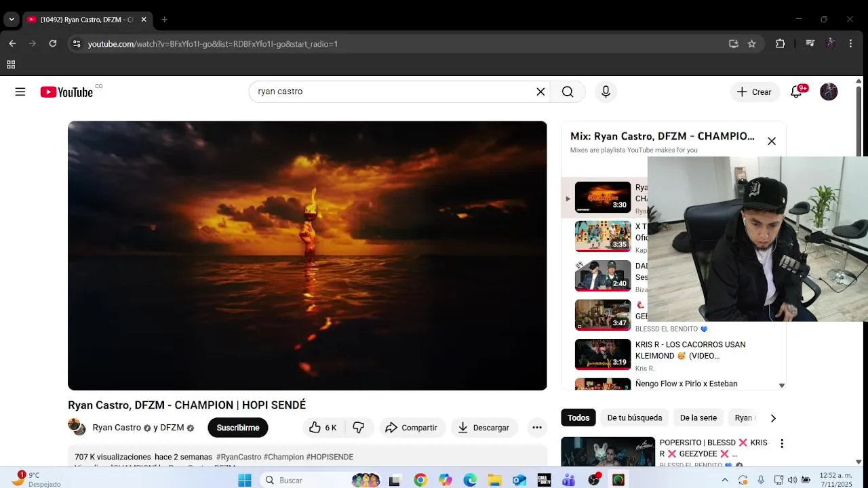Select the De la serie chip
This screenshot has height=488, width=868.
[698, 418]
